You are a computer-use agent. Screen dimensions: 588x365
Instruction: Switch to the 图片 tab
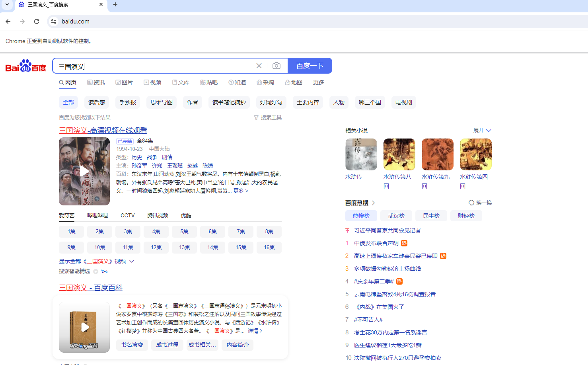[124, 82]
